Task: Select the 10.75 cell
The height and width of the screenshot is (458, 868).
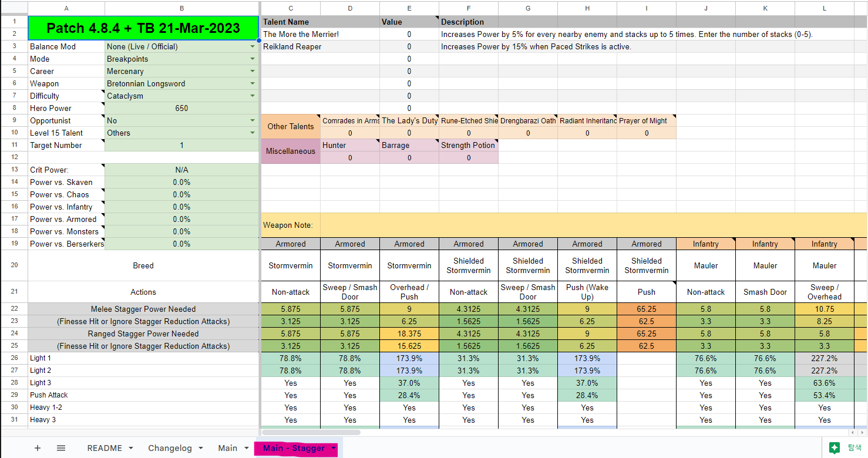Action: point(825,309)
